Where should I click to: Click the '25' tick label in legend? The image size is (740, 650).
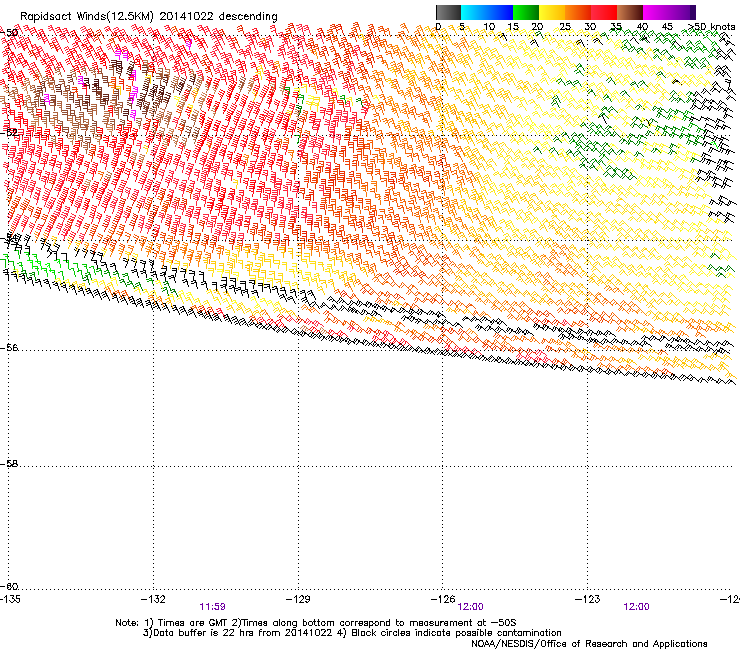click(565, 27)
